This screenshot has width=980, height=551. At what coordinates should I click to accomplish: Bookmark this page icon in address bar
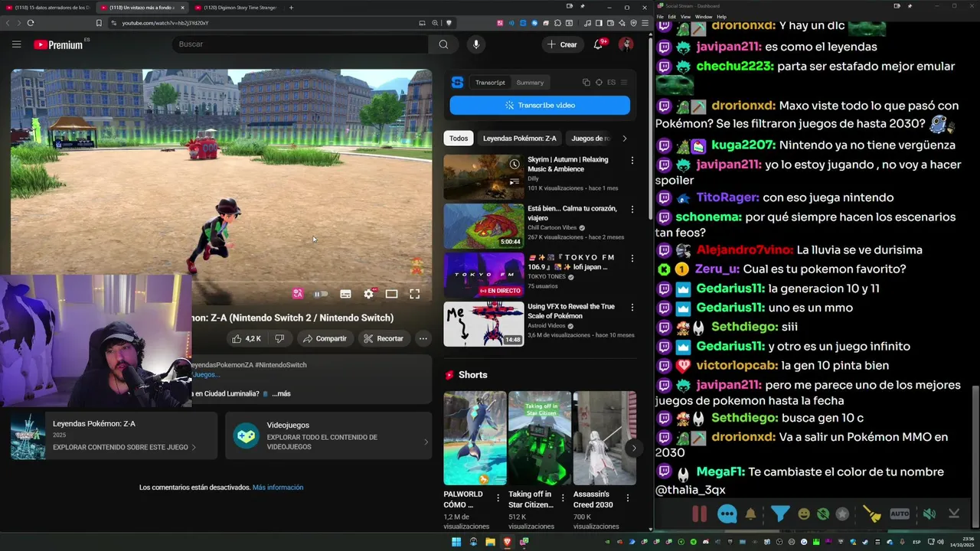click(99, 23)
